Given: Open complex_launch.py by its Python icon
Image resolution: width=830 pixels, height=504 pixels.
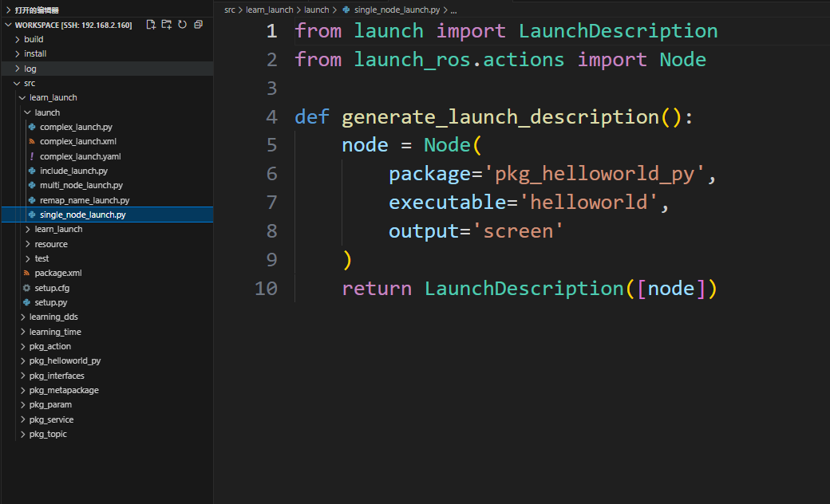Looking at the screenshot, I should pos(32,127).
